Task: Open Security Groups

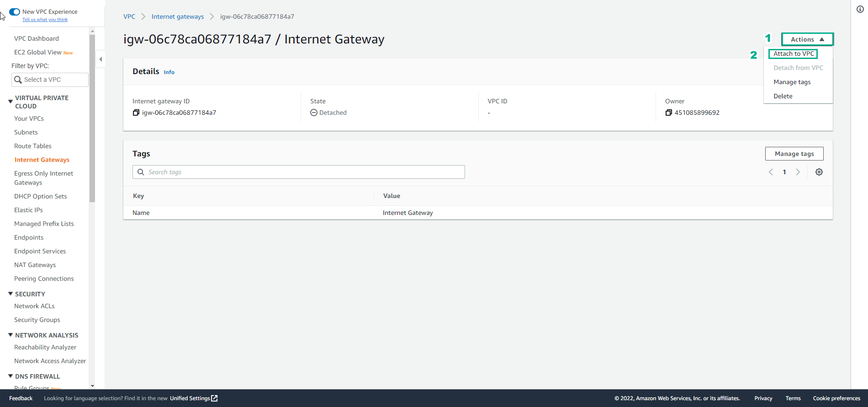Action: (37, 320)
